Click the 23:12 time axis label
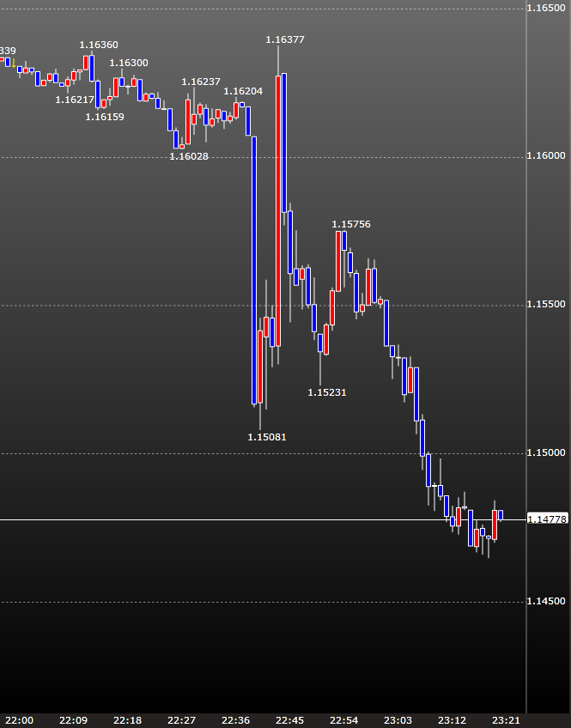Image resolution: width=571 pixels, height=728 pixels. [453, 720]
